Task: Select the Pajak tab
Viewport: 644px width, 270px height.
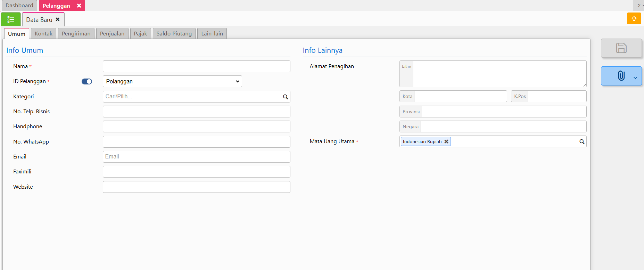Action: tap(140, 34)
